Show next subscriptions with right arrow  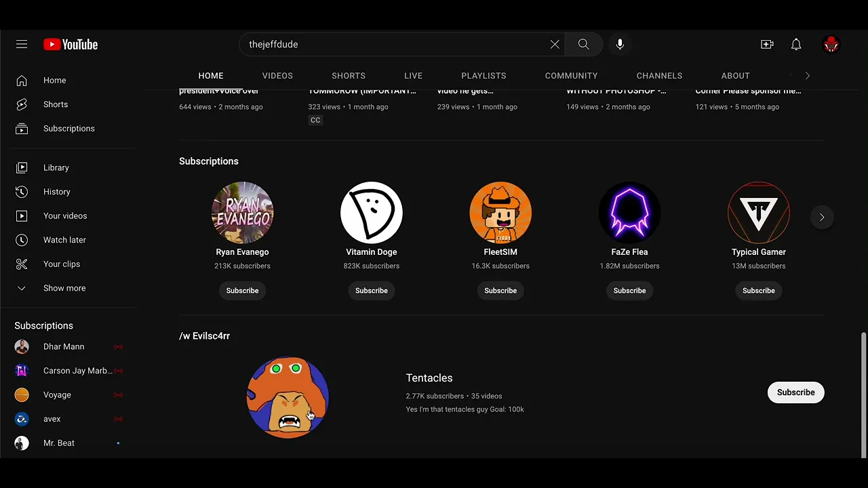pyautogui.click(x=821, y=218)
